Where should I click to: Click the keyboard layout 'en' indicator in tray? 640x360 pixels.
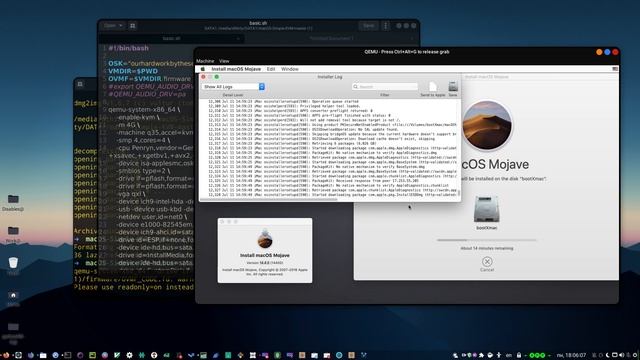pyautogui.click(x=509, y=356)
